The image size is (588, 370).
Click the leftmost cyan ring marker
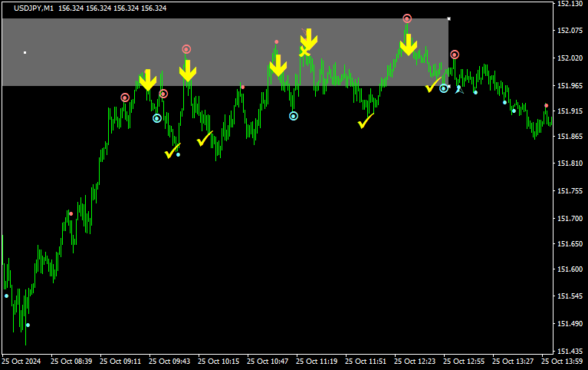157,118
